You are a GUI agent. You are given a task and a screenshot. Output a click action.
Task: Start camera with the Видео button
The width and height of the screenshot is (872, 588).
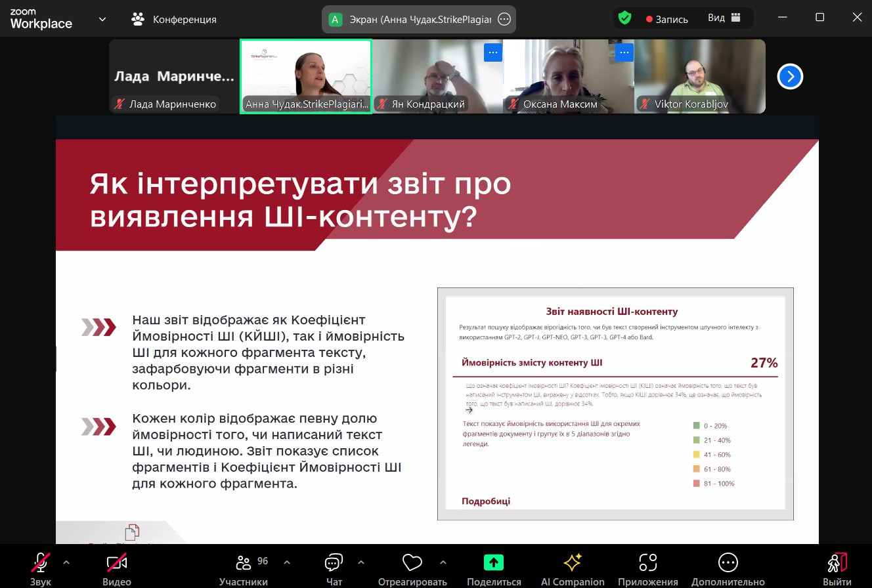117,568
